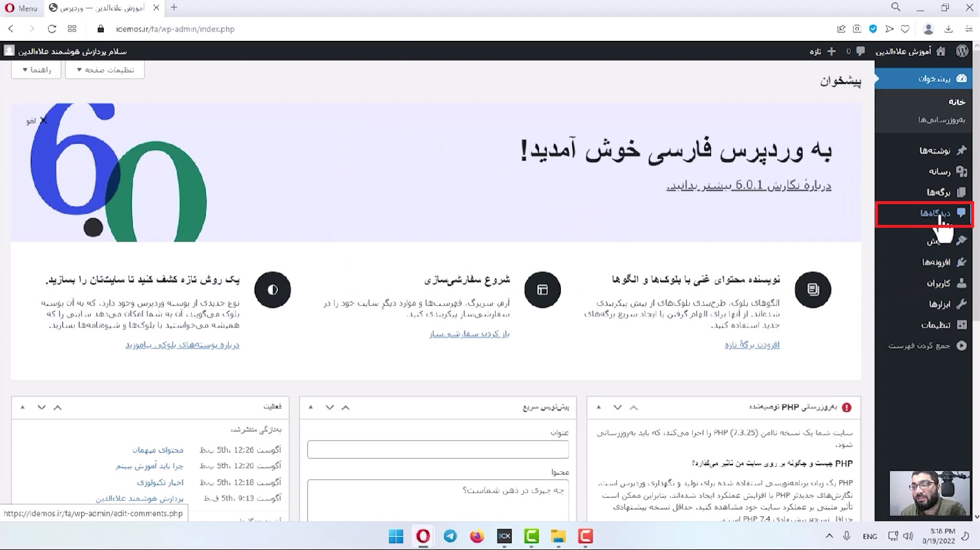Viewport: 980px width, 550px height.
Task: Click settings icon beside تنظیمات
Action: [962, 325]
